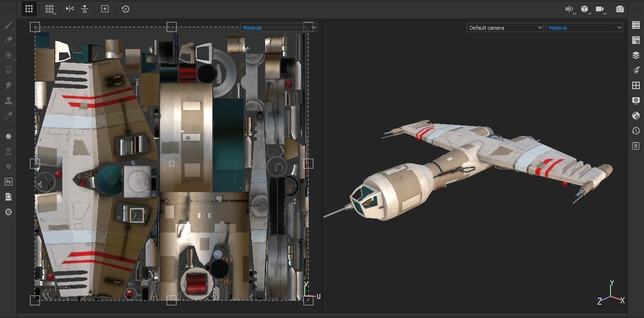Image resolution: width=644 pixels, height=318 pixels.
Task: Open the Layers panel
Action: point(636,55)
